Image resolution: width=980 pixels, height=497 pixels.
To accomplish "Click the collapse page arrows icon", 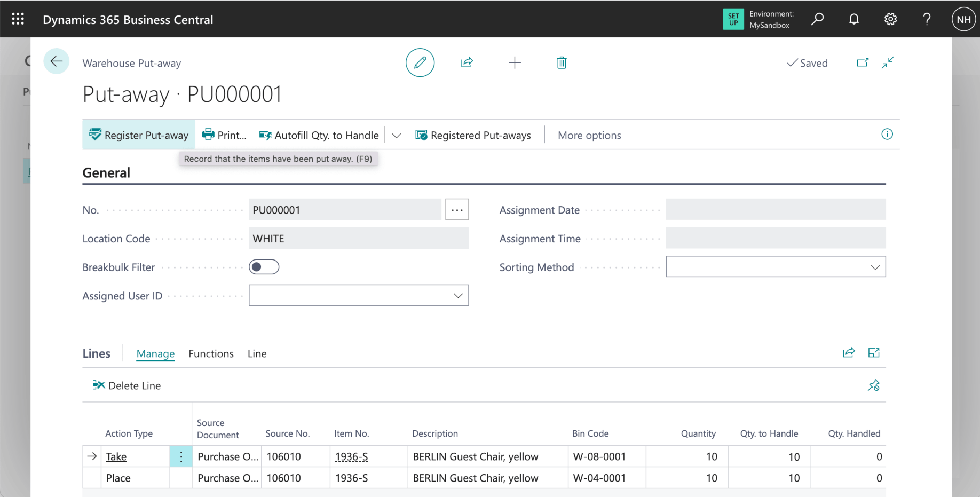I will (x=888, y=63).
